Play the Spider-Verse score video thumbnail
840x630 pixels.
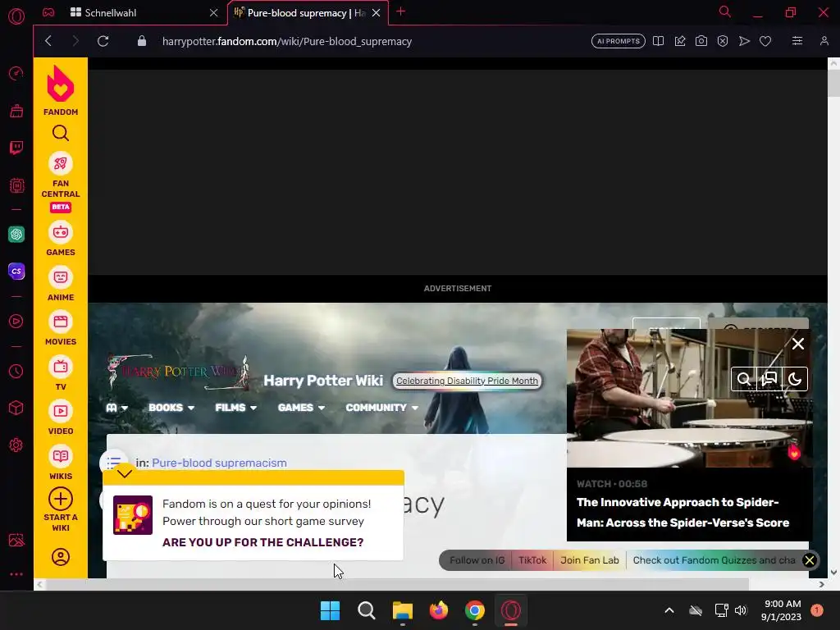click(689, 398)
